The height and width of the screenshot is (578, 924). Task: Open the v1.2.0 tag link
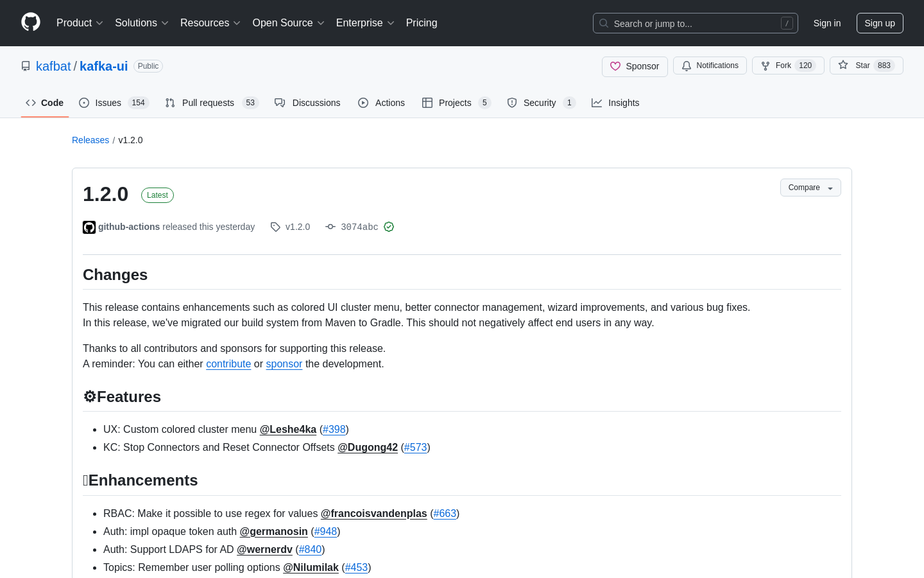(298, 227)
